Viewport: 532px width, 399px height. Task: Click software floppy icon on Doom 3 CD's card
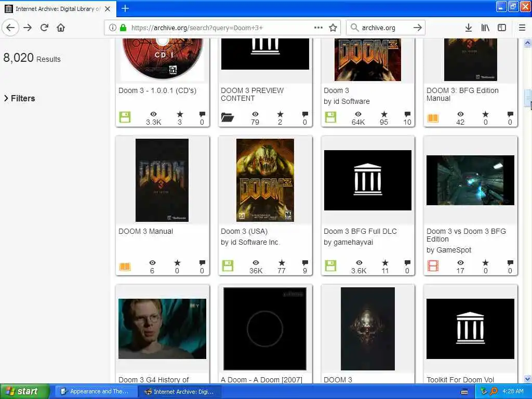pyautogui.click(x=125, y=117)
